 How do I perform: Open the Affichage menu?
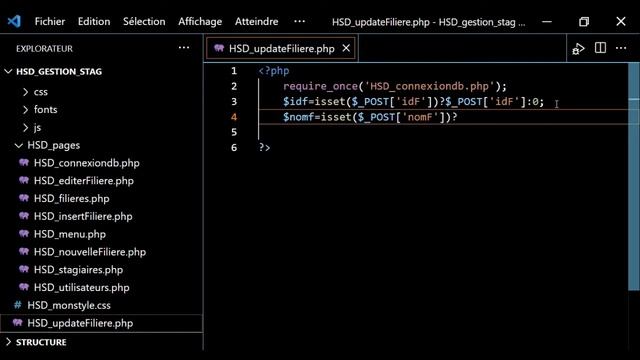[x=200, y=22]
